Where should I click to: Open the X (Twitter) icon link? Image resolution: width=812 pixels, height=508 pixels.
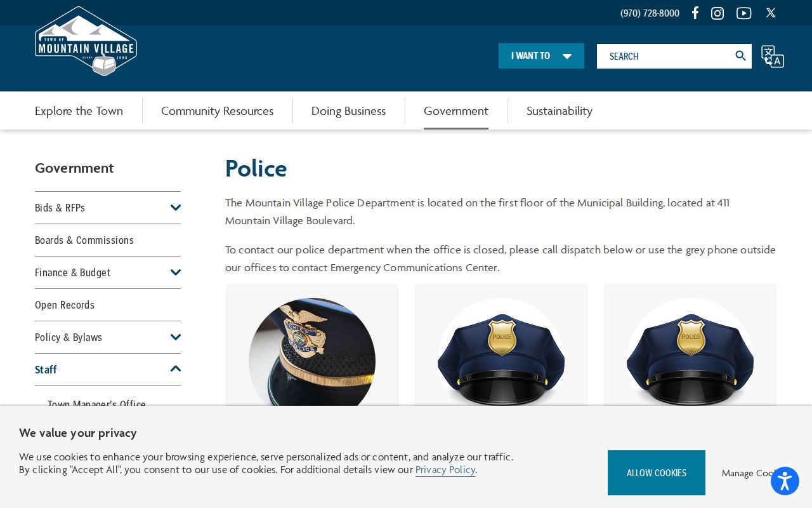pyautogui.click(x=771, y=13)
